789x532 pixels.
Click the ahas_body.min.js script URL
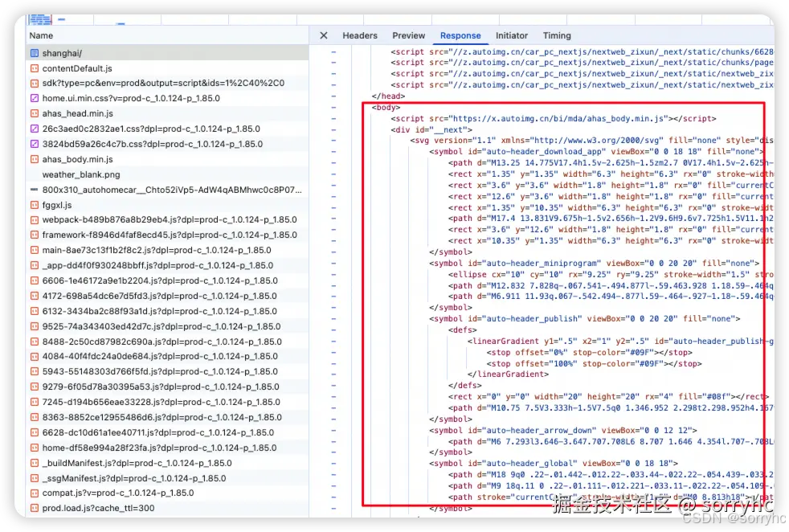click(559, 119)
